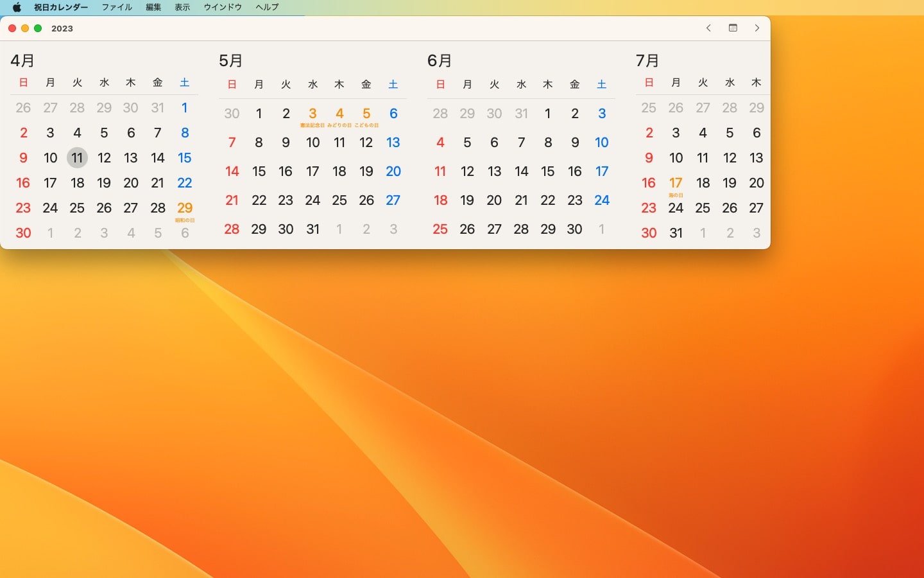The image size is (924, 578).
Task: Open the Apple menu
Action: click(x=17, y=8)
